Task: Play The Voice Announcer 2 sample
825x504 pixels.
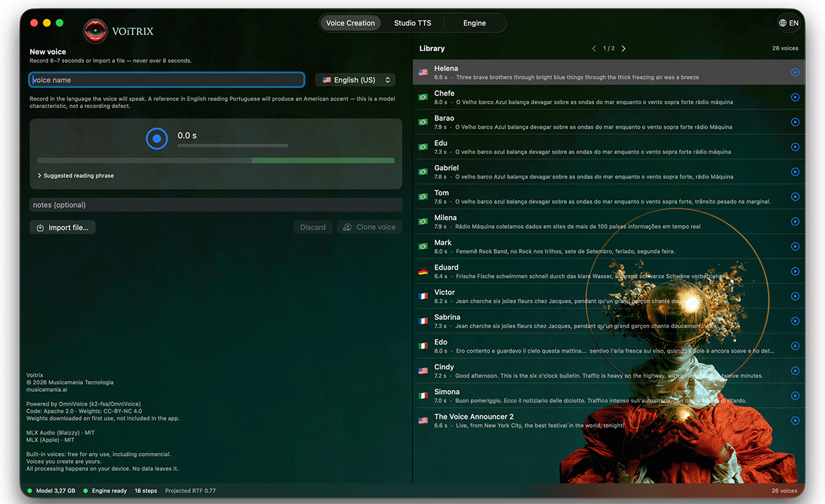Action: (795, 420)
